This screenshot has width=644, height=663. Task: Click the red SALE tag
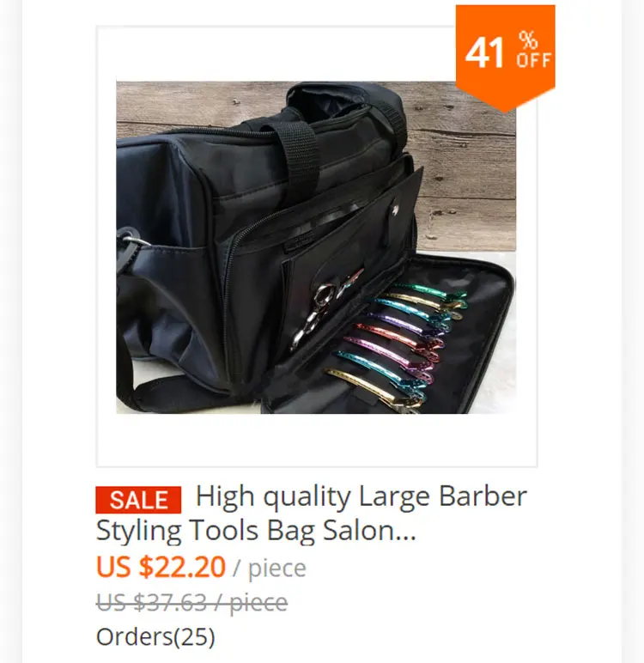tap(138, 500)
